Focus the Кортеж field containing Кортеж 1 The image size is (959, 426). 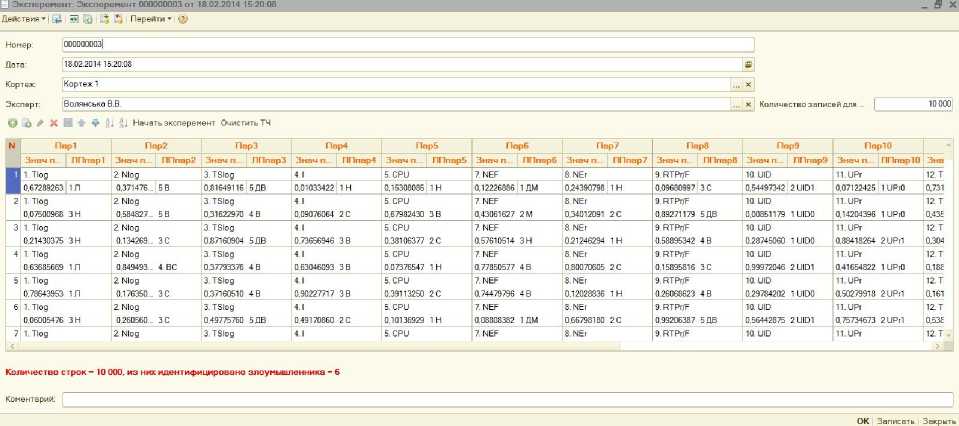click(397, 85)
